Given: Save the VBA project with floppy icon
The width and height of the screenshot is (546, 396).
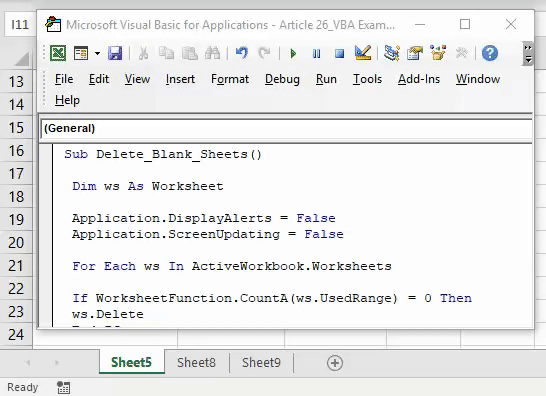Looking at the screenshot, I should 115,53.
